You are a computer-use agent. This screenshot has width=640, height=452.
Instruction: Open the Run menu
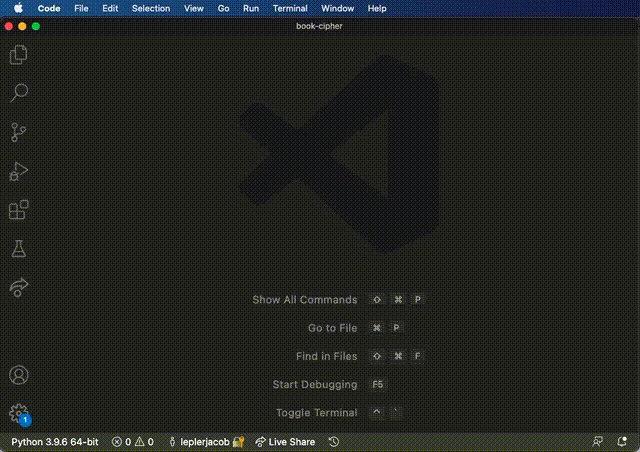pyautogui.click(x=251, y=9)
